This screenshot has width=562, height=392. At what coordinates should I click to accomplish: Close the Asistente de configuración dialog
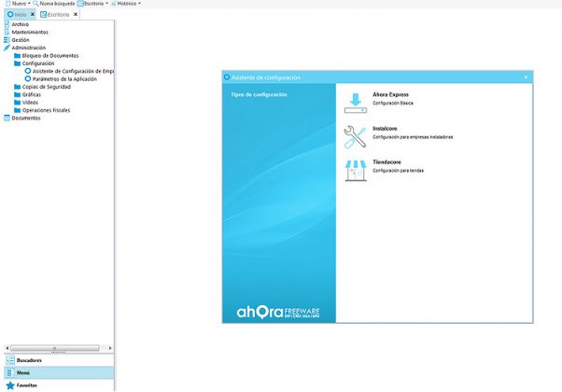(526, 77)
